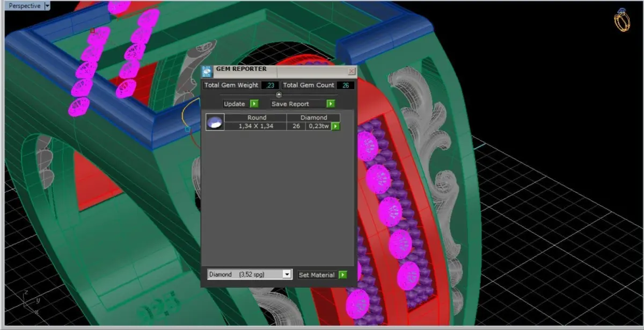The height and width of the screenshot is (330, 644).
Task: Click the Round shape header cell
Action: 257,118
